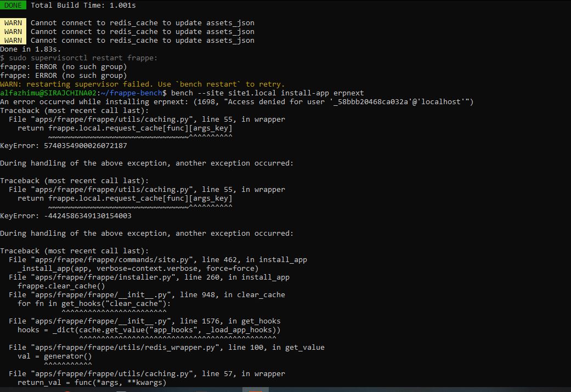Click the 'KeyError: -4424586349130154003' line
The height and width of the screenshot is (392, 571).
(66, 216)
